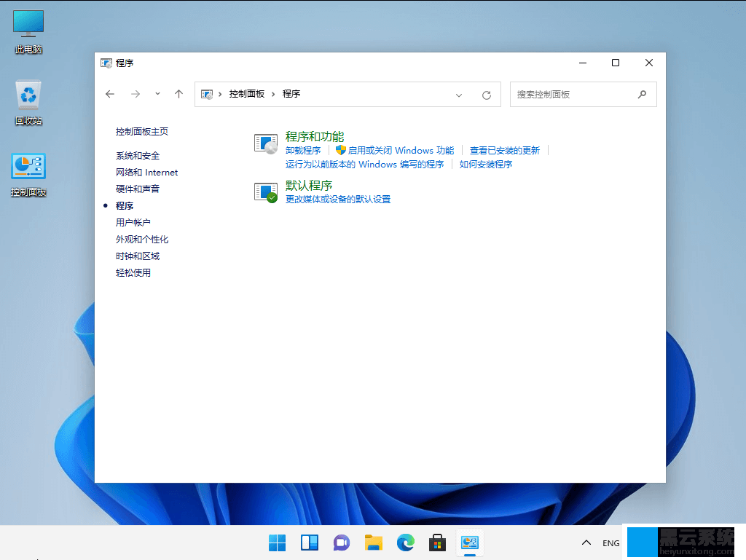The height and width of the screenshot is (560, 746).
Task: Open the Windows Start button
Action: [277, 543]
